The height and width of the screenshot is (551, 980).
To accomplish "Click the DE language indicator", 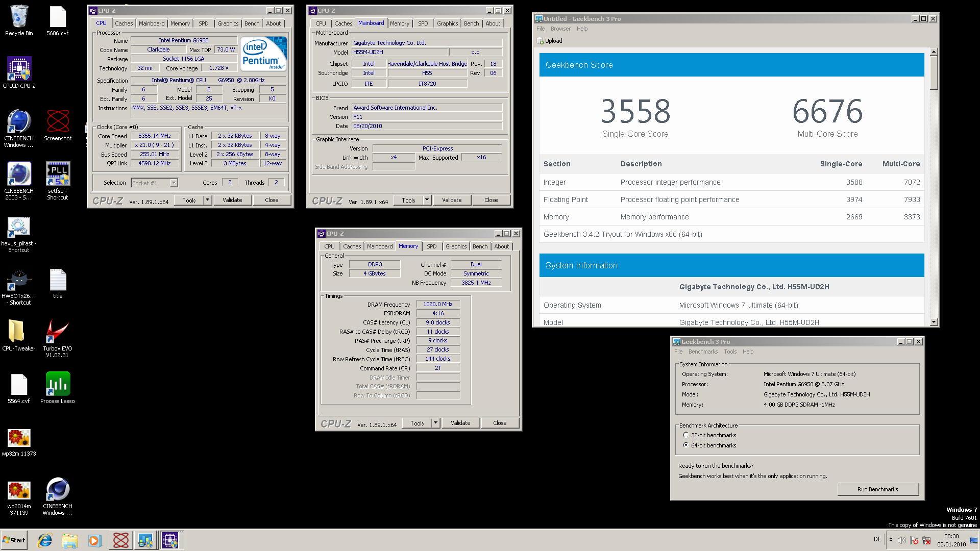I will click(x=877, y=539).
